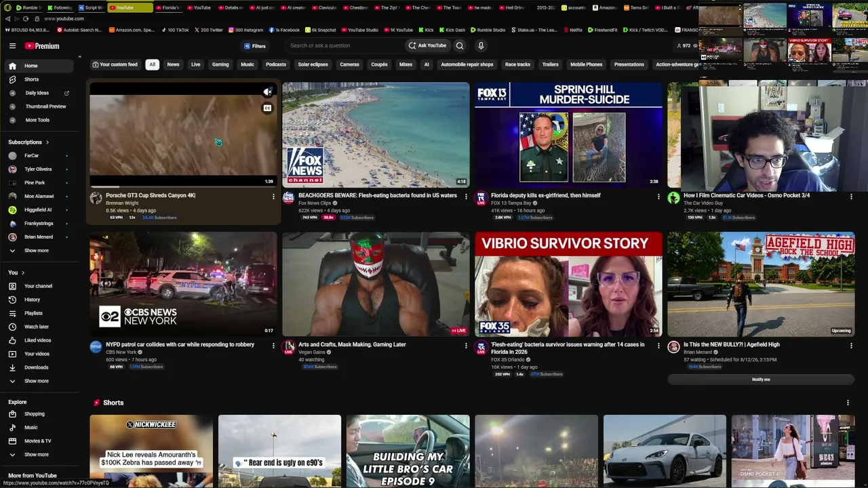Open Shopping under Explore
868x488 pixels.
pyautogui.click(x=34, y=414)
